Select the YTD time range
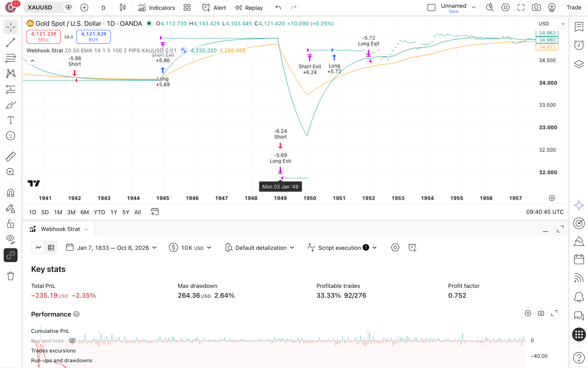The width and height of the screenshot is (588, 368). tap(99, 212)
